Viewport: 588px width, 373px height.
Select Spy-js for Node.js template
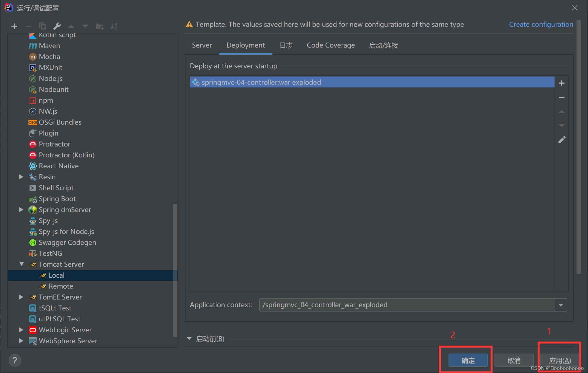pyautogui.click(x=66, y=231)
